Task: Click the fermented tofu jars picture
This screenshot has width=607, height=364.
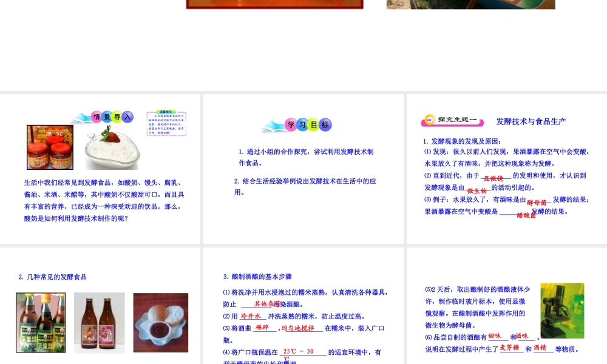Action: coord(50,147)
